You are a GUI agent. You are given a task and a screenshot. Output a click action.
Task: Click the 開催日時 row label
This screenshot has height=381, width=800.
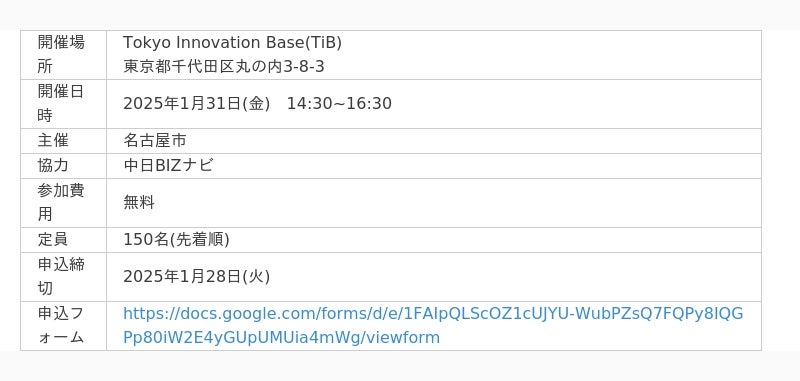(x=61, y=104)
